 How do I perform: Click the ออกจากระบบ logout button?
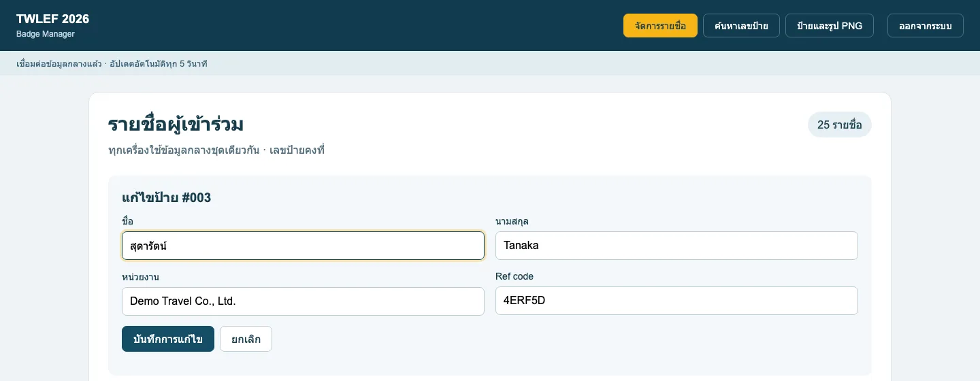925,26
